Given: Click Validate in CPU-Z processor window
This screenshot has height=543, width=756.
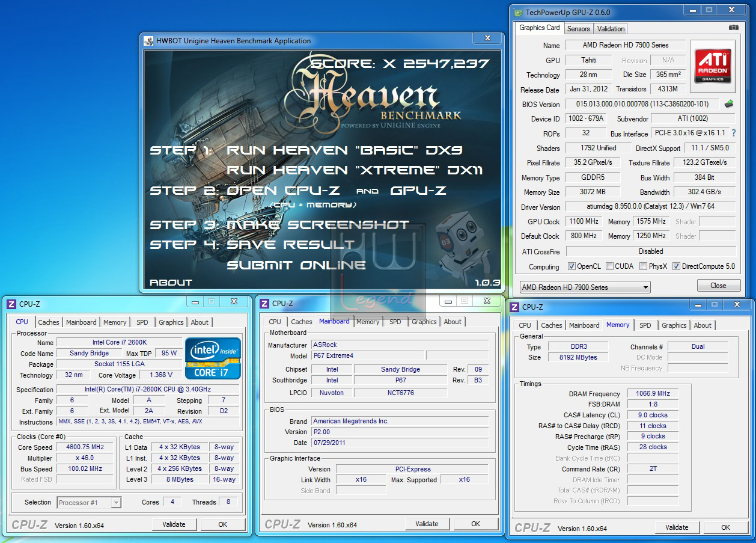Looking at the screenshot, I should click(174, 524).
